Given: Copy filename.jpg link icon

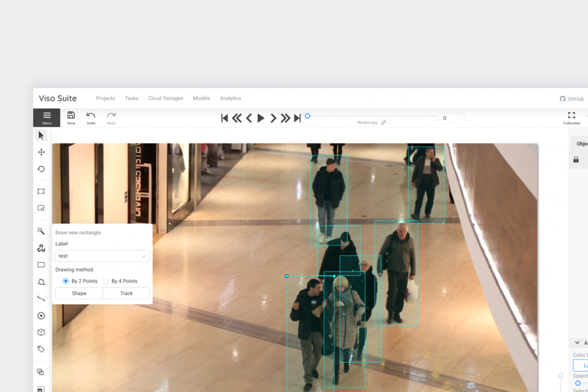Looking at the screenshot, I should point(383,122).
